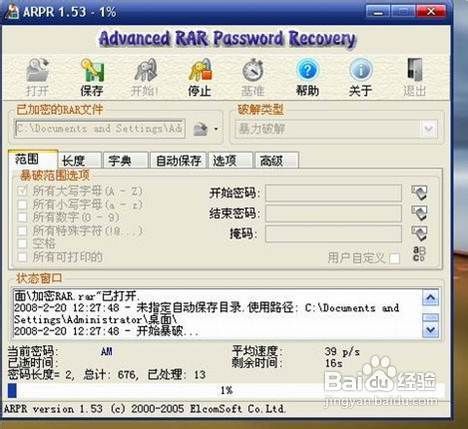
Task: Click clear icon next to 结束密码
Action: [419, 213]
